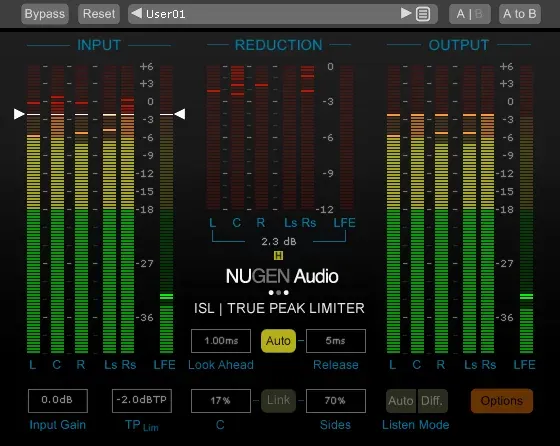
Task: Click the INPUT section heading
Action: click(99, 45)
